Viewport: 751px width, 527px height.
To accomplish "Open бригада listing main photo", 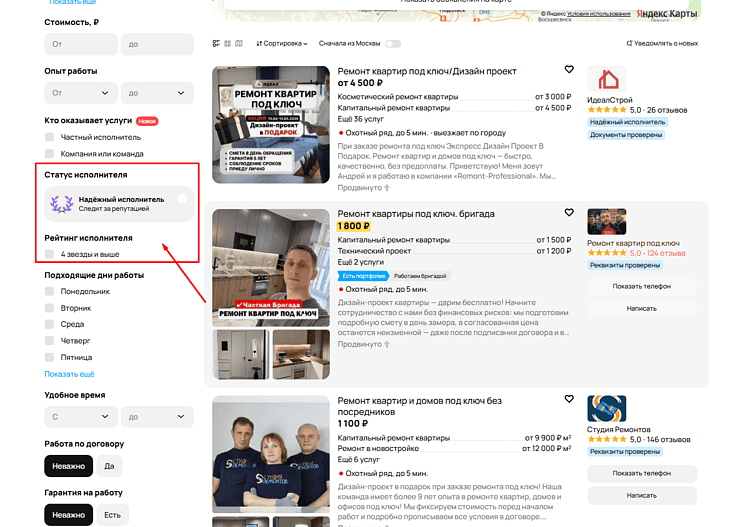I will (x=271, y=268).
